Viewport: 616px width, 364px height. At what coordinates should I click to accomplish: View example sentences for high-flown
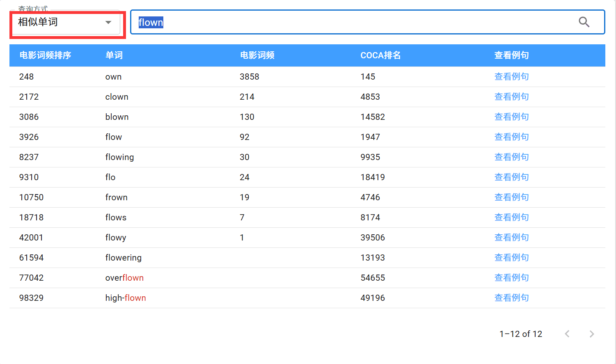click(x=511, y=298)
